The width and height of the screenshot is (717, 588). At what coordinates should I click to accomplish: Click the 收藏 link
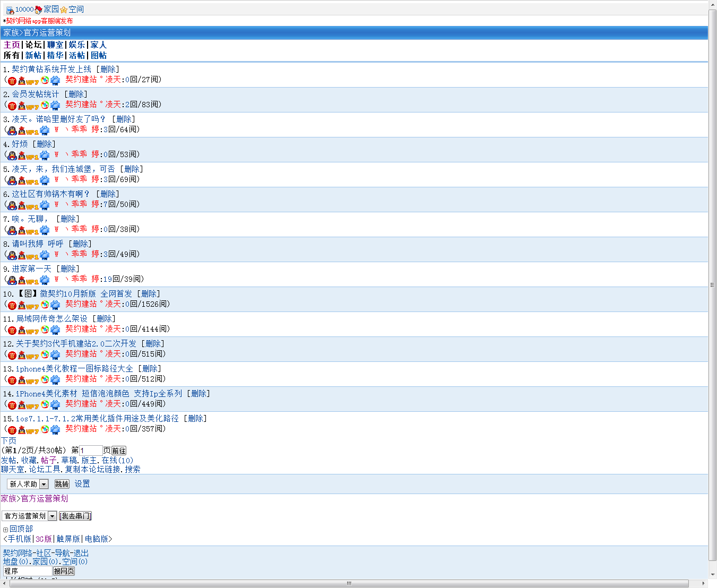(29, 460)
